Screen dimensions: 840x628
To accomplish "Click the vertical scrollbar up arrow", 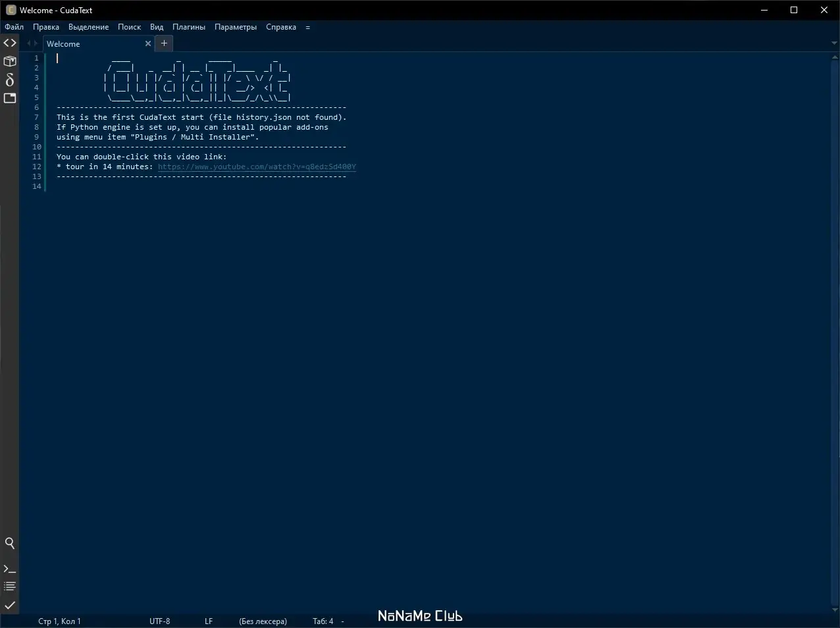I will point(835,57).
